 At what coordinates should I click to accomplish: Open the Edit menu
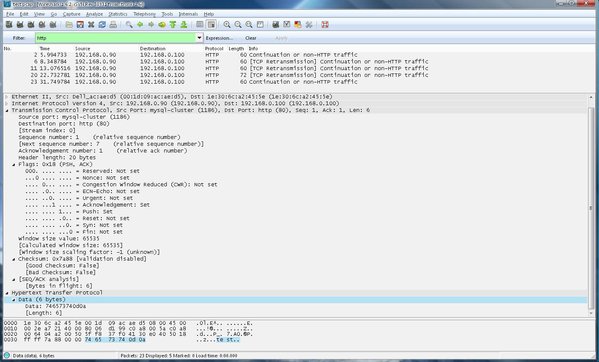[24, 14]
